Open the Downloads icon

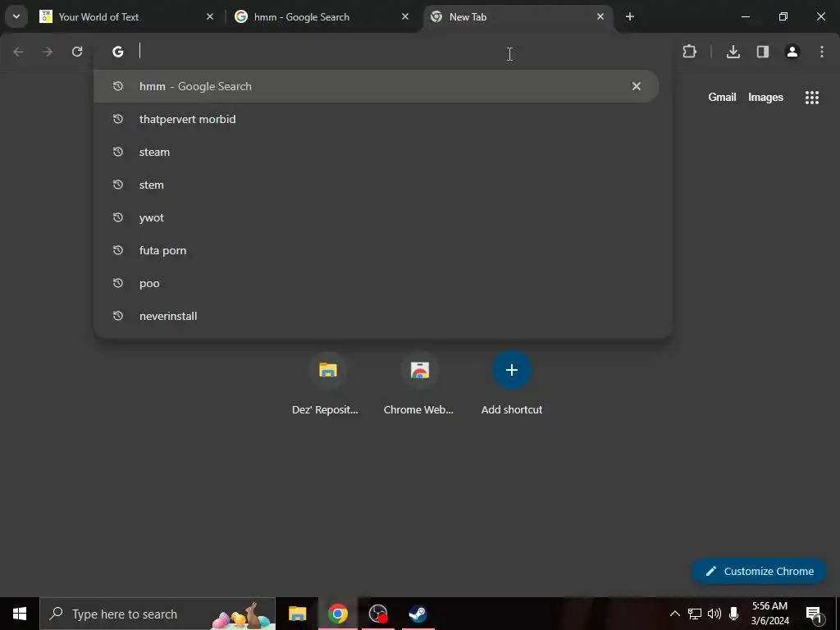[733, 52]
